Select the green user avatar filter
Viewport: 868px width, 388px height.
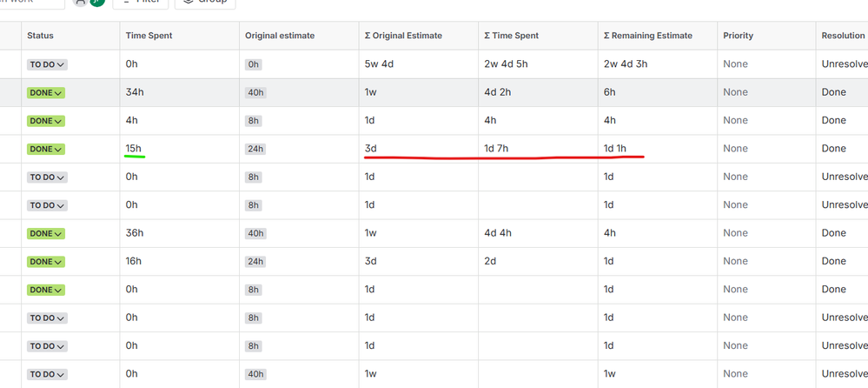pos(97,2)
